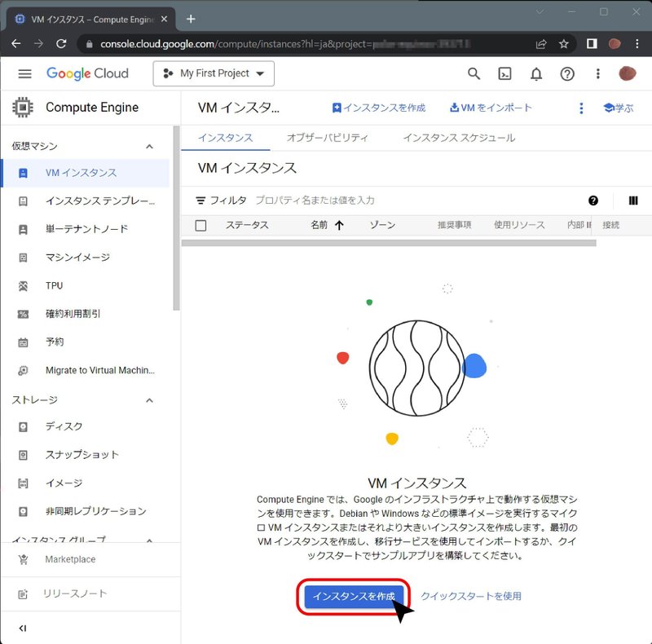
Task: Collapse the 仮想マシン section
Action: point(150,147)
